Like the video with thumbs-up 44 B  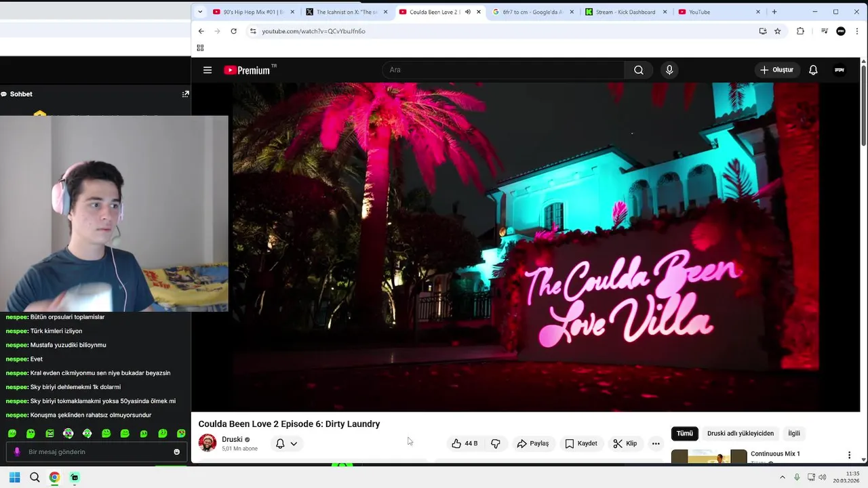coord(465,443)
